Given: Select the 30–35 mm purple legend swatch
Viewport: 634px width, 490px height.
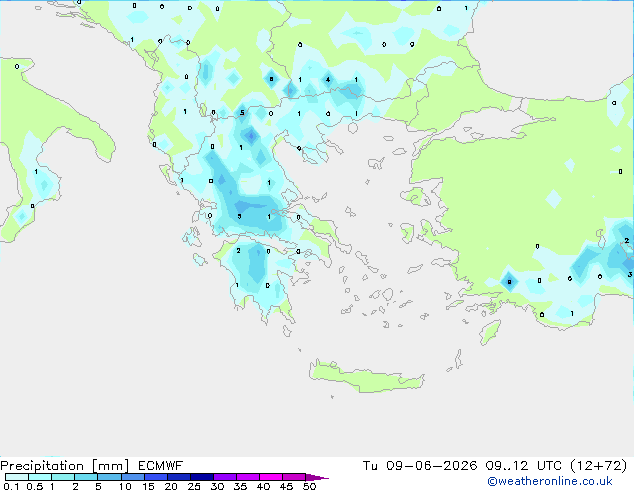Looking at the screenshot, I should (224, 477).
